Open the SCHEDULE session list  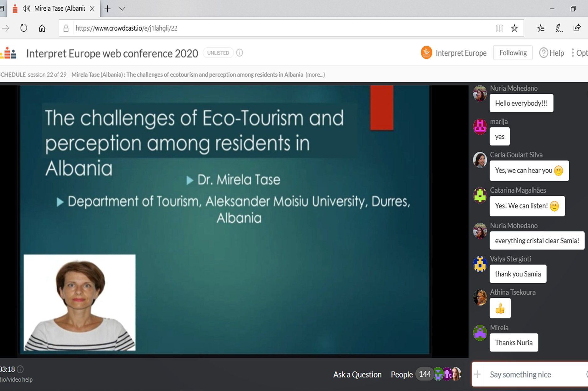click(x=13, y=75)
